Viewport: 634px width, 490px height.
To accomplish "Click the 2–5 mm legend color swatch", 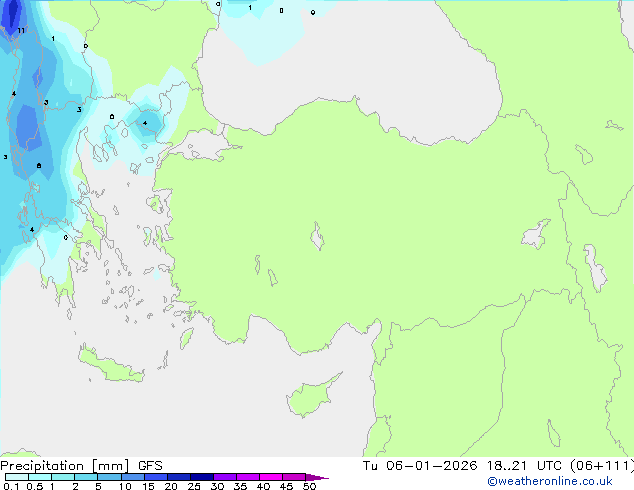I will [86, 477].
